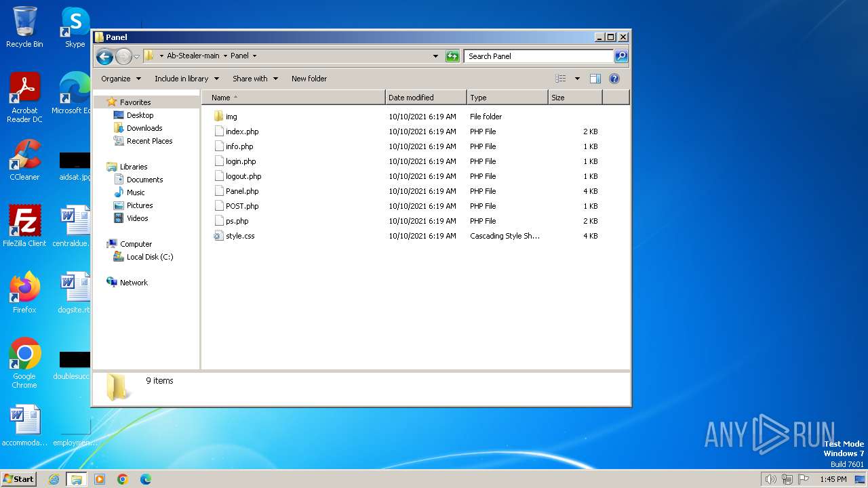This screenshot has width=868, height=488.
Task: Click the Change your view icon
Action: tap(560, 79)
